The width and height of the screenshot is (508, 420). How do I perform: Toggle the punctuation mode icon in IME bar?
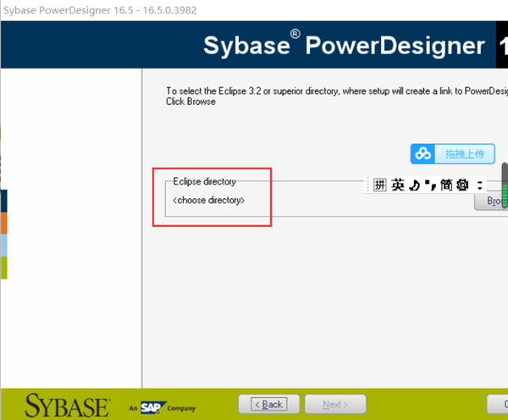pyautogui.click(x=428, y=184)
